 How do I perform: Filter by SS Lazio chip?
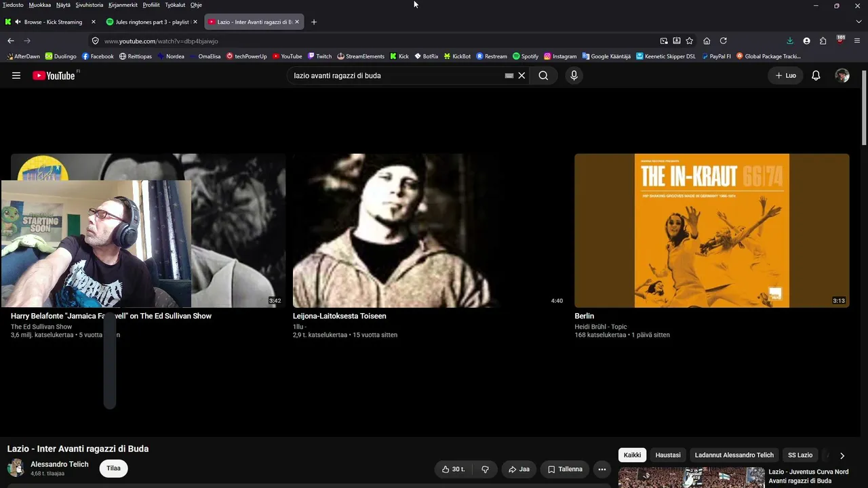click(800, 455)
